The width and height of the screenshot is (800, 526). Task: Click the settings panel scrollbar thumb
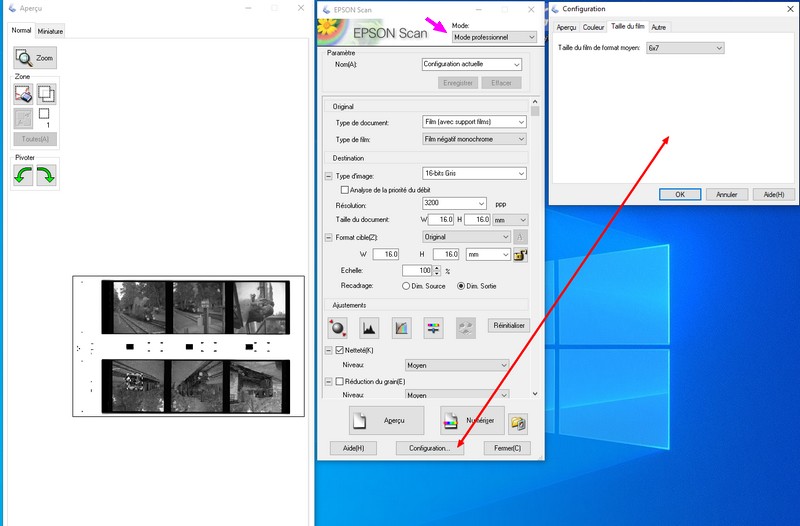(x=535, y=111)
